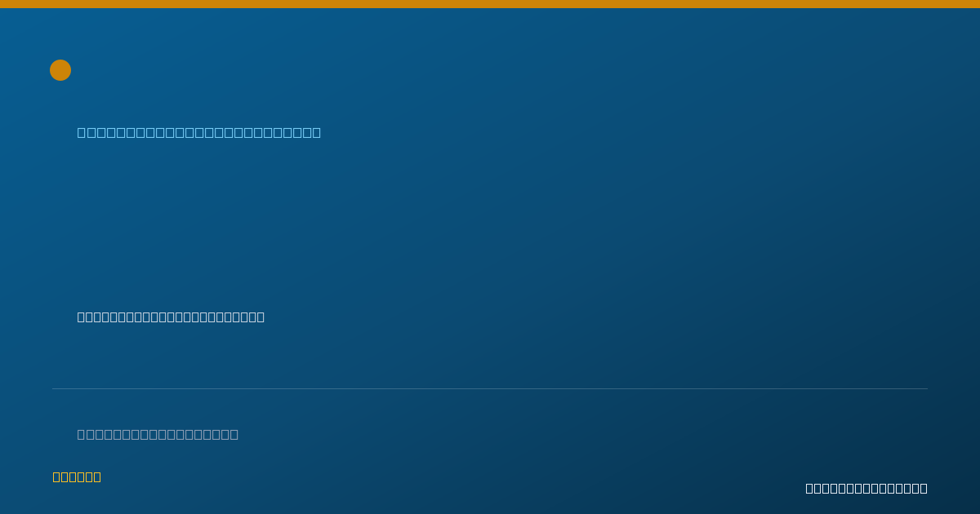Screen dimensions: 980x514
Task: Click the thin horizontal divider line
Action: coord(490,388)
